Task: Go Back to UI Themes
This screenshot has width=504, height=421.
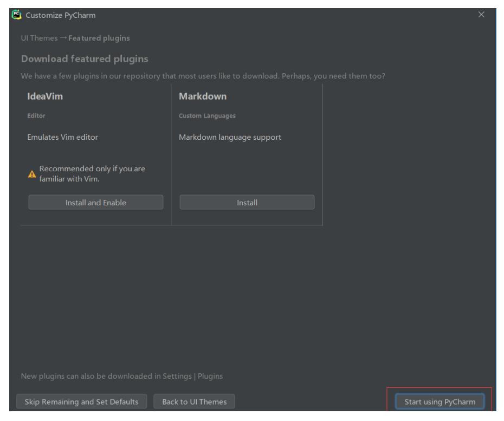Action: [x=194, y=401]
